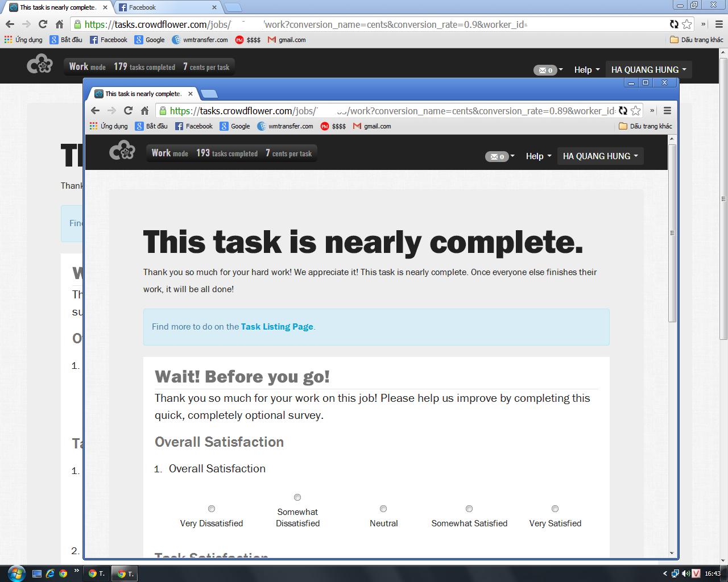
Task: Click the arrows extension icon in front window's address bar
Action: [623, 111]
